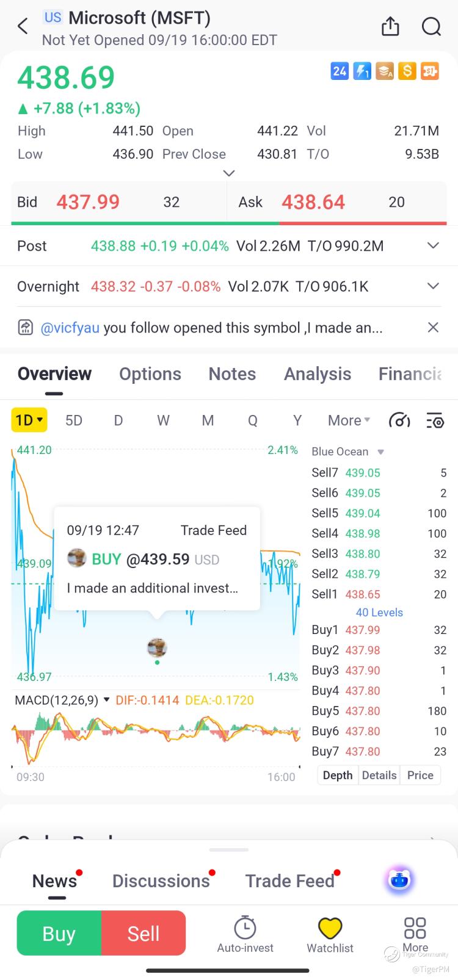Image resolution: width=458 pixels, height=980 pixels.
Task: Open the Blue Ocean dropdown
Action: (x=348, y=452)
